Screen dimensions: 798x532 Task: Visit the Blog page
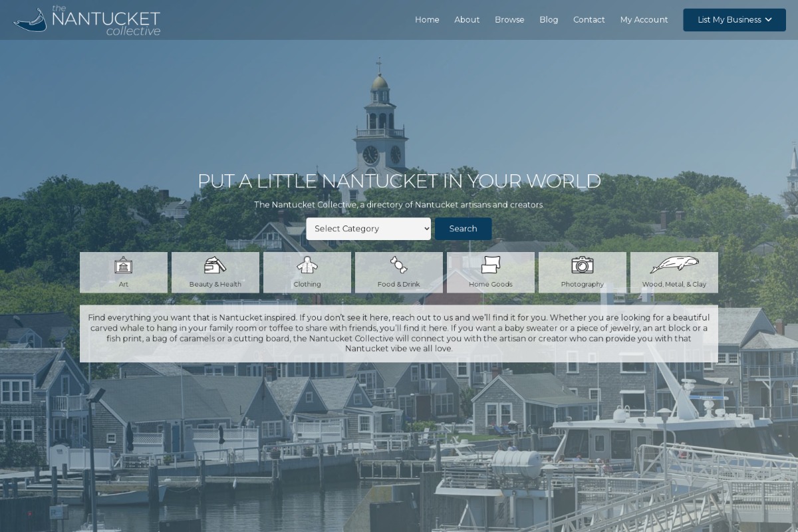[x=549, y=20]
